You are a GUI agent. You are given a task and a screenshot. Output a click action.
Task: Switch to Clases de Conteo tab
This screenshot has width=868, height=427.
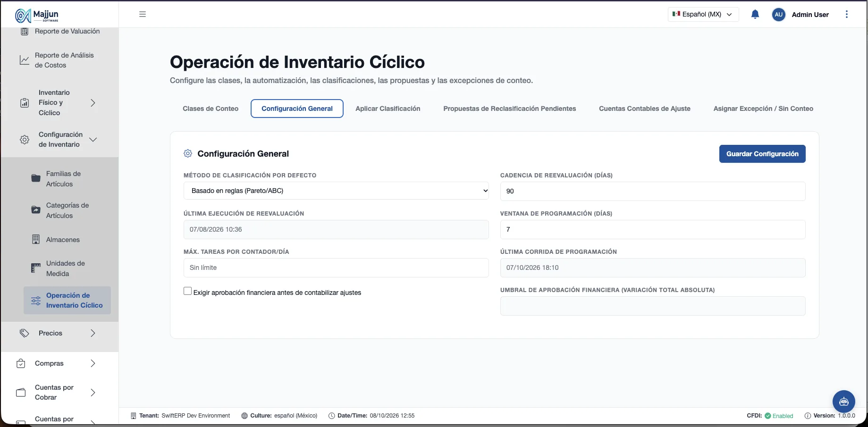coord(211,109)
